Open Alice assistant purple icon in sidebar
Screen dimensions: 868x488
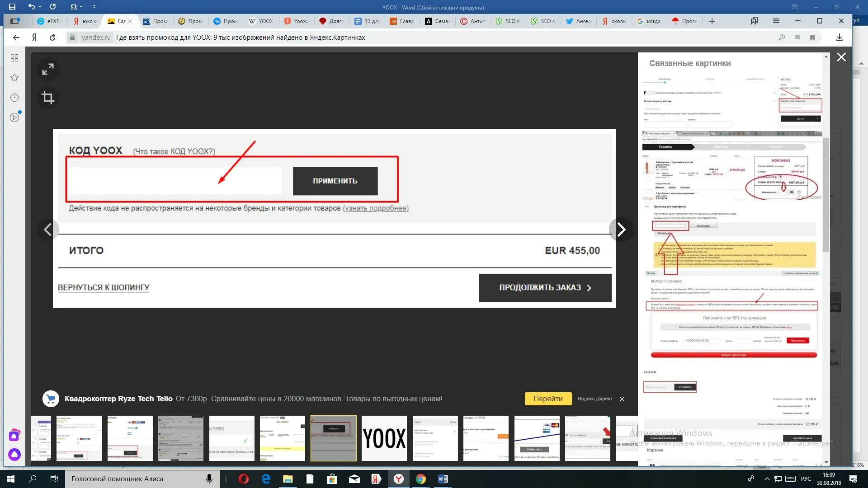tap(14, 454)
